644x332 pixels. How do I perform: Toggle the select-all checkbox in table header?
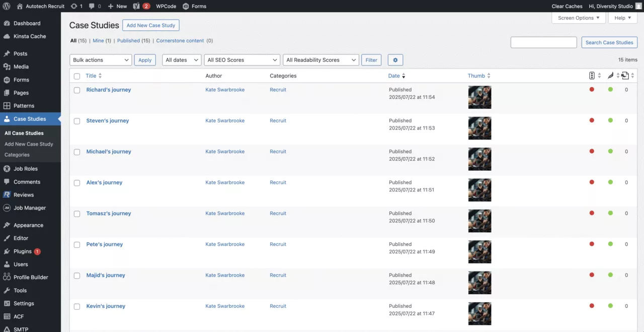pyautogui.click(x=77, y=76)
